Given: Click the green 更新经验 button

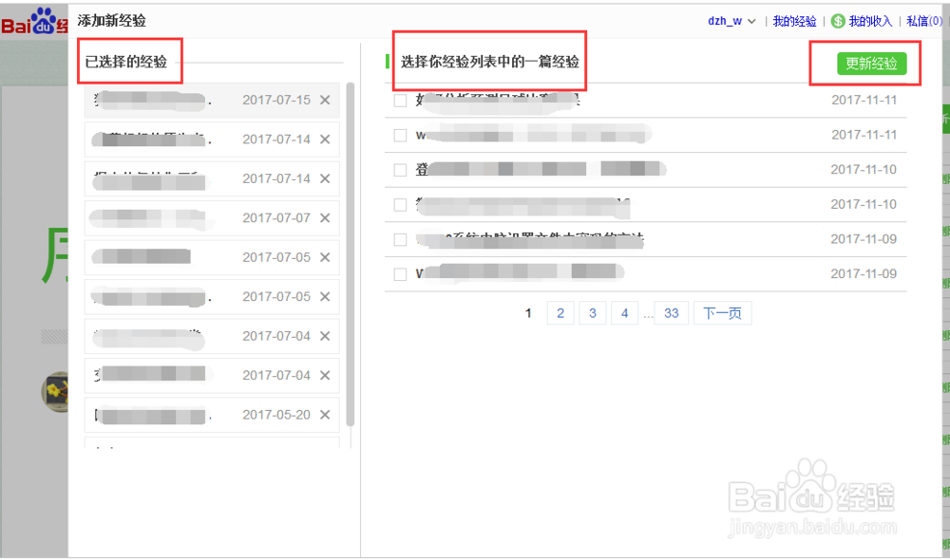Looking at the screenshot, I should coord(871,64).
